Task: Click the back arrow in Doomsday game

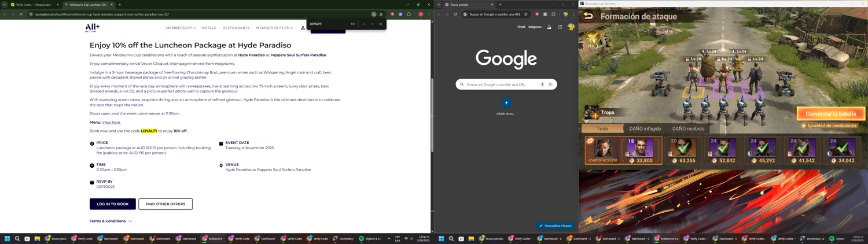Action: pyautogui.click(x=588, y=16)
